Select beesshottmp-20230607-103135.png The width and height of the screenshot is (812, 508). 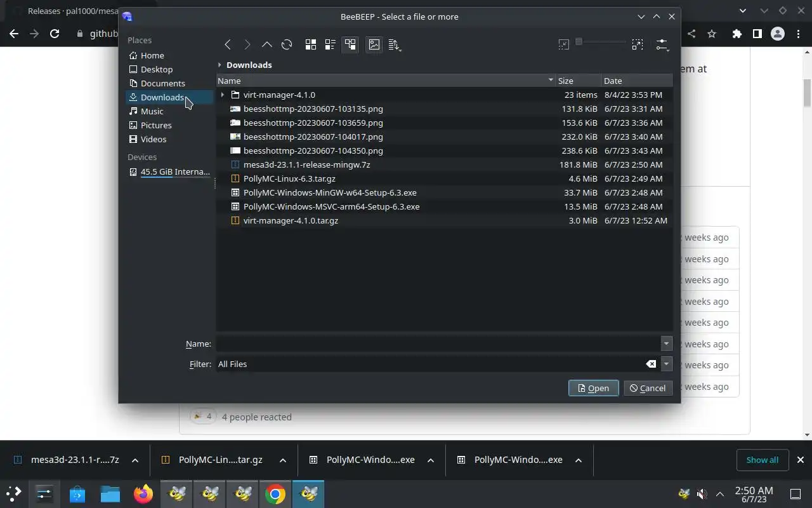coord(444,109)
